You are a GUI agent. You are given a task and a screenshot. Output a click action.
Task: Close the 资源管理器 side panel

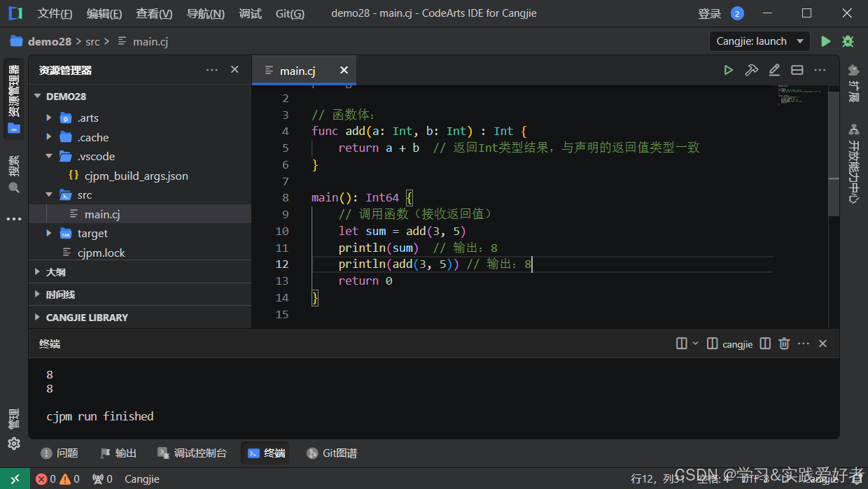point(234,70)
